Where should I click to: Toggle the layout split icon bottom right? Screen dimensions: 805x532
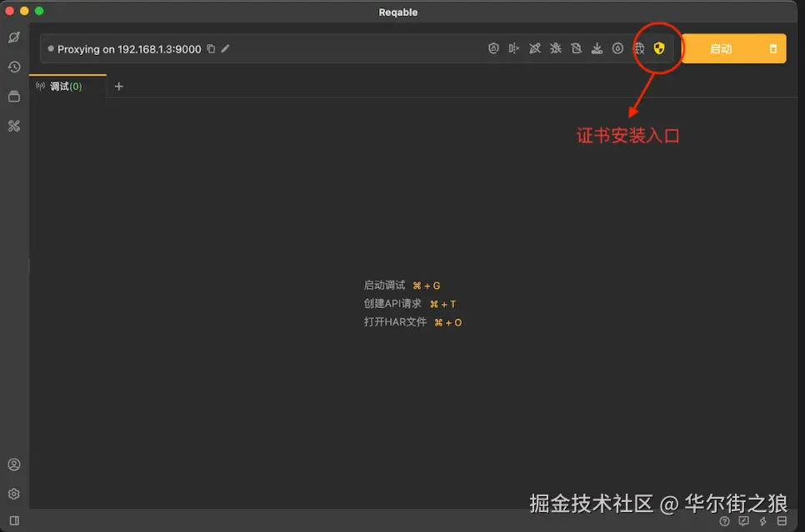point(782,521)
